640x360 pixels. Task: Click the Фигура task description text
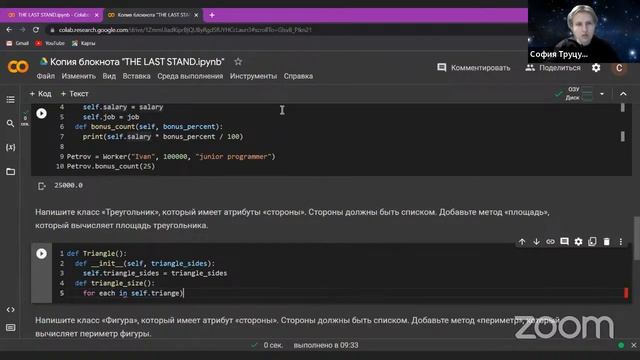click(x=297, y=327)
